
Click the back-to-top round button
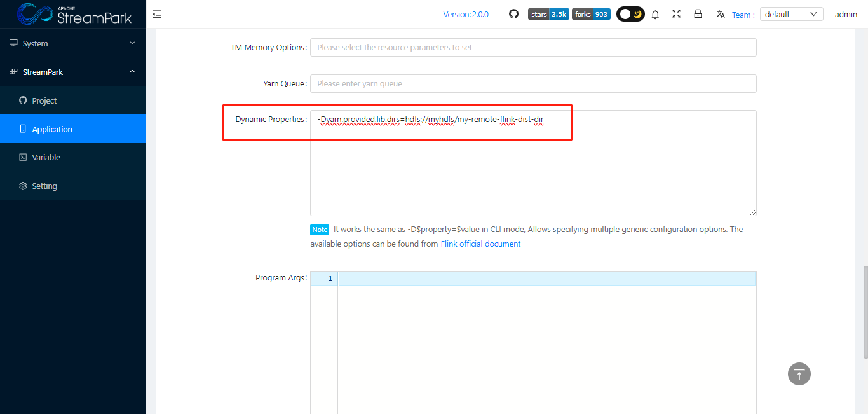click(x=799, y=374)
